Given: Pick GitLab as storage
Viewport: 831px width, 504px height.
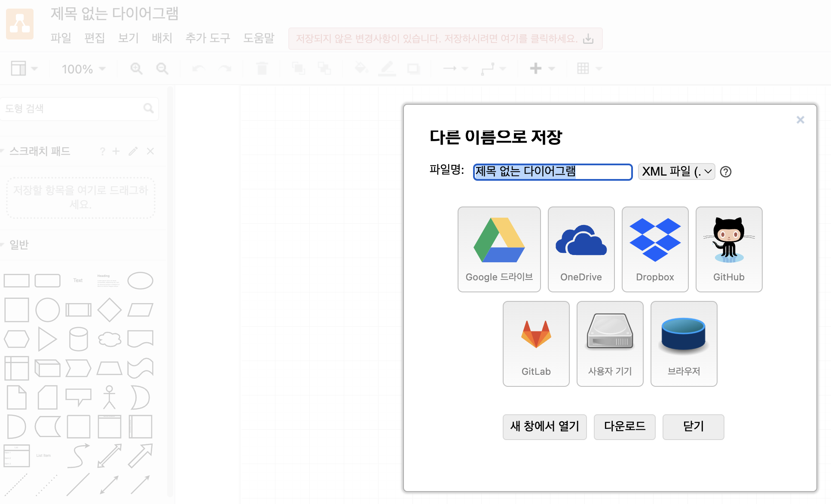Looking at the screenshot, I should coord(536,343).
